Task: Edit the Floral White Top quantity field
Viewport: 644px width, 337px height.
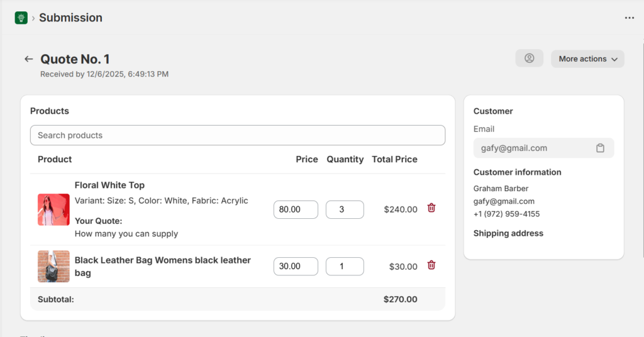Action: coord(345,209)
